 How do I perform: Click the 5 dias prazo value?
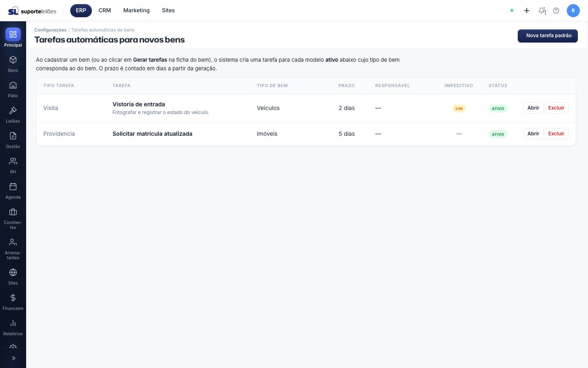click(347, 134)
